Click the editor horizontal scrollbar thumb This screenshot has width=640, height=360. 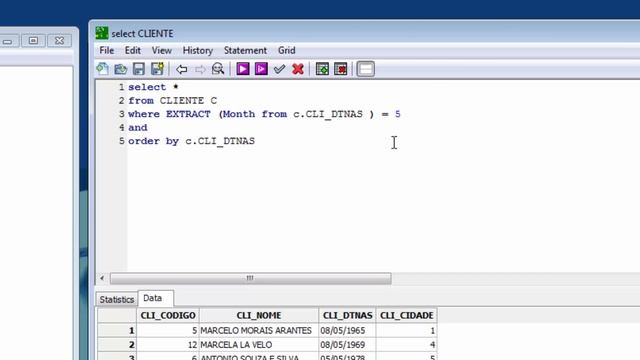pyautogui.click(x=250, y=278)
